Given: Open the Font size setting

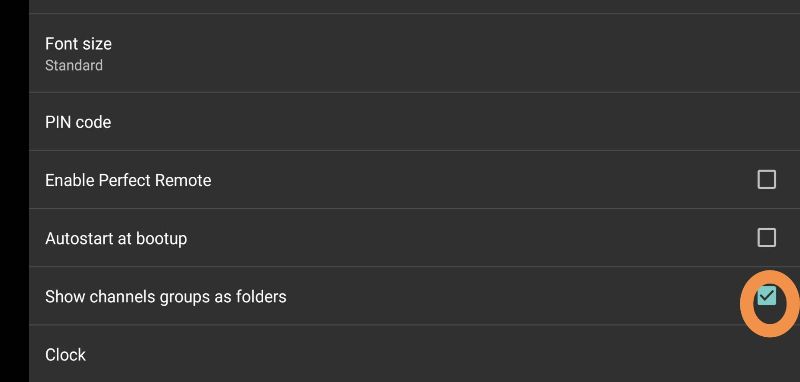Looking at the screenshot, I should (x=414, y=53).
